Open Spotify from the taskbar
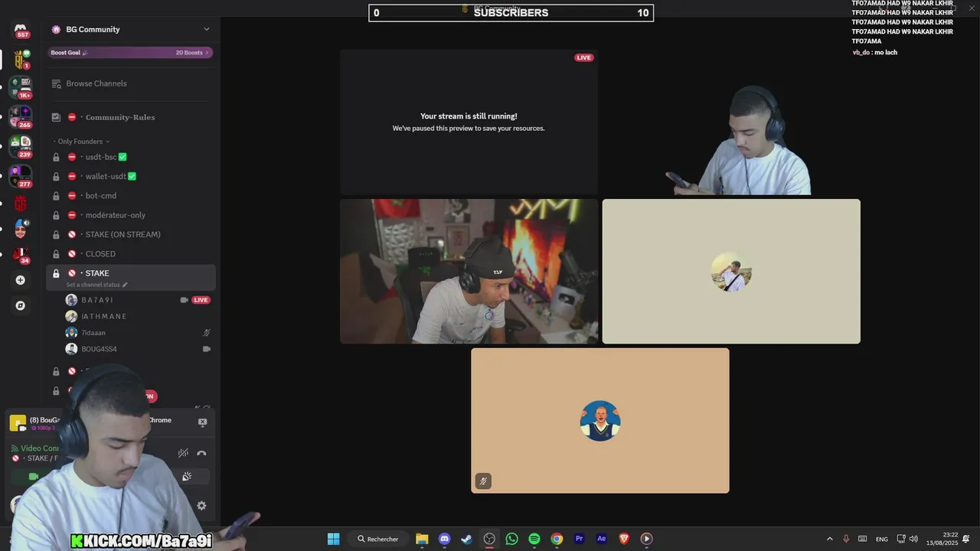This screenshot has width=980, height=551. tap(534, 539)
